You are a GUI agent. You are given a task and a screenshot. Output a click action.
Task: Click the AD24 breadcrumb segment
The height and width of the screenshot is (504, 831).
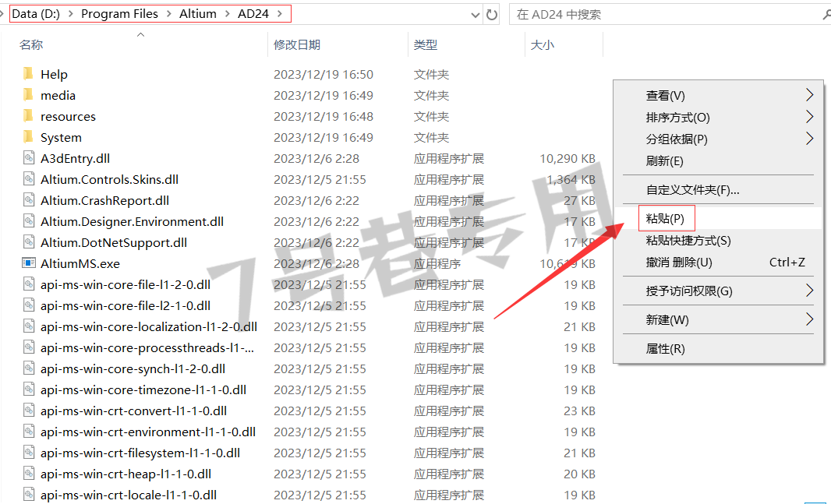[x=253, y=14]
